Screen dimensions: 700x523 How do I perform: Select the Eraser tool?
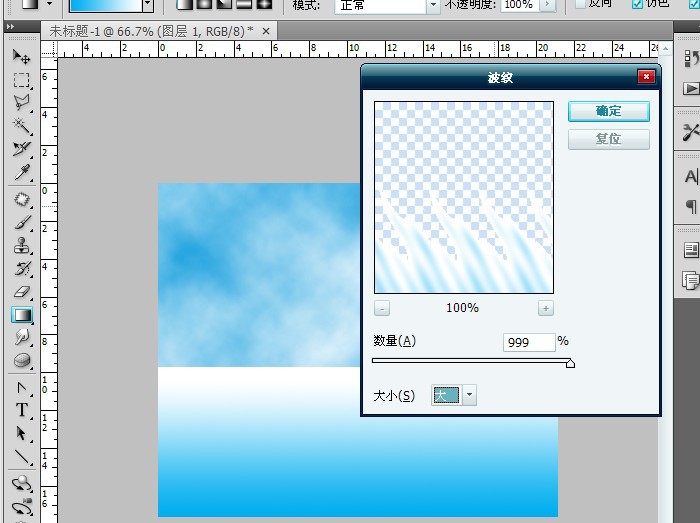(22, 292)
